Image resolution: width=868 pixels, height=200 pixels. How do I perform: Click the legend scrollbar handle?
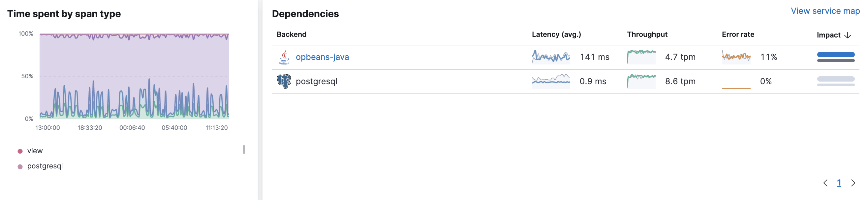pyautogui.click(x=244, y=149)
